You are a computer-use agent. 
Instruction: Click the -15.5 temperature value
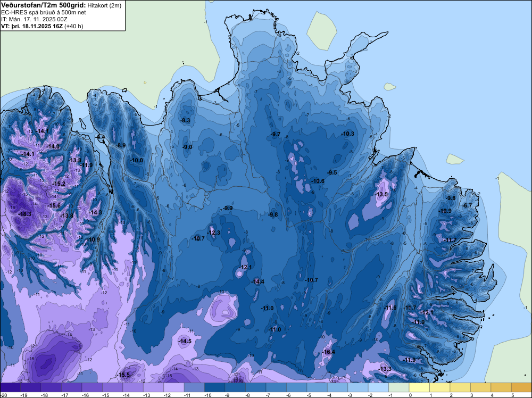[123, 375]
